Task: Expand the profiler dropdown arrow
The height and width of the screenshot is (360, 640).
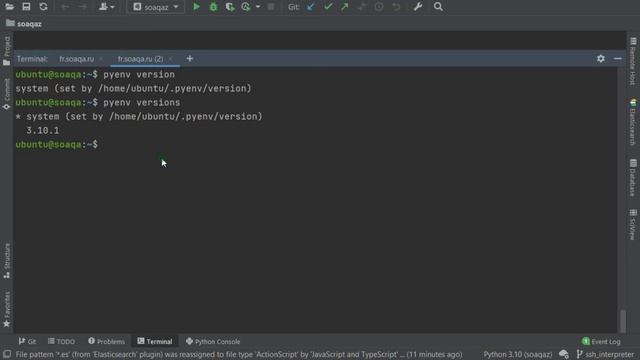Action: point(258,7)
